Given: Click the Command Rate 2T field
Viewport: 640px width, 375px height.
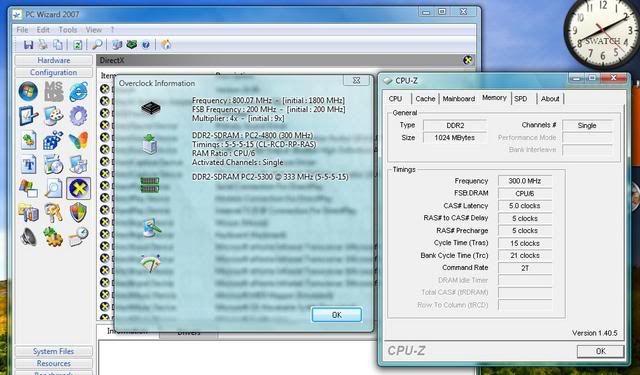Looking at the screenshot, I should click(525, 268).
